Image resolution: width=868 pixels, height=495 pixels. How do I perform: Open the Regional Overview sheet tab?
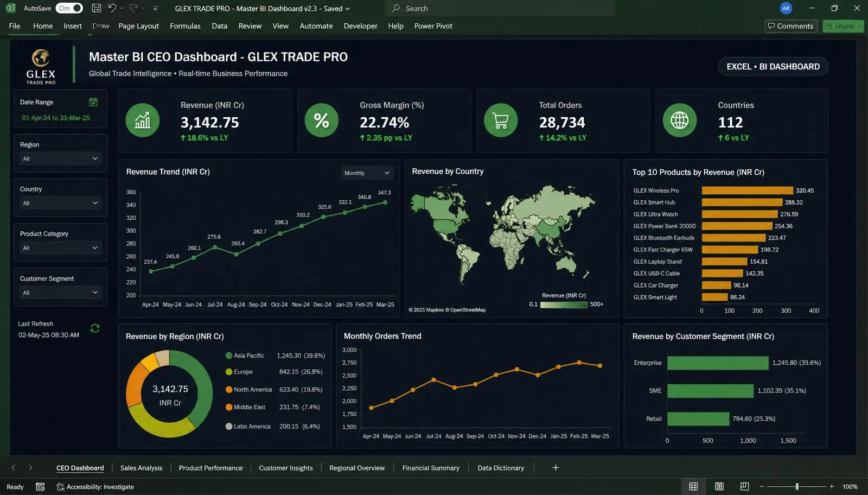357,468
